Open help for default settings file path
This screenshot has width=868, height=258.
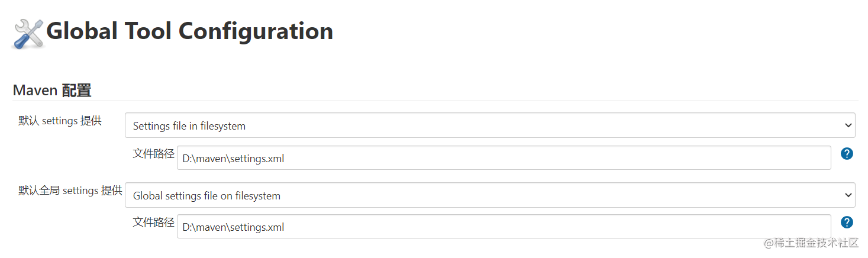coord(847,154)
